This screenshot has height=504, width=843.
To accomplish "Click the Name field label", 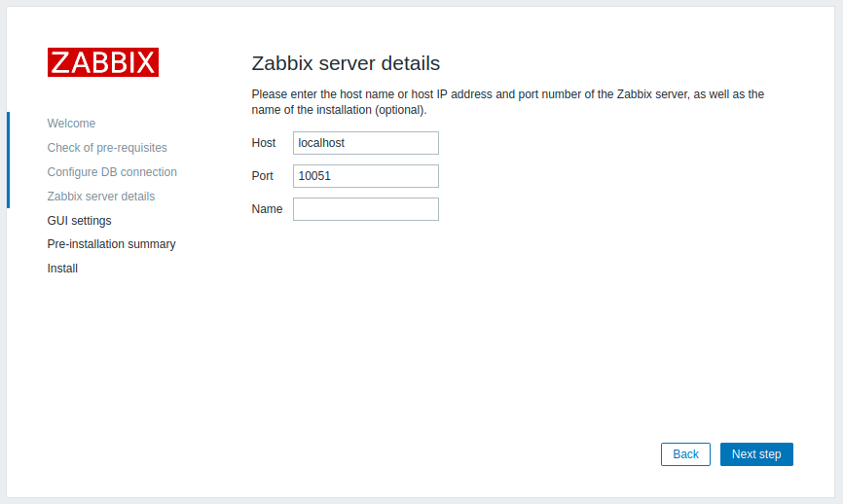I will point(267,209).
